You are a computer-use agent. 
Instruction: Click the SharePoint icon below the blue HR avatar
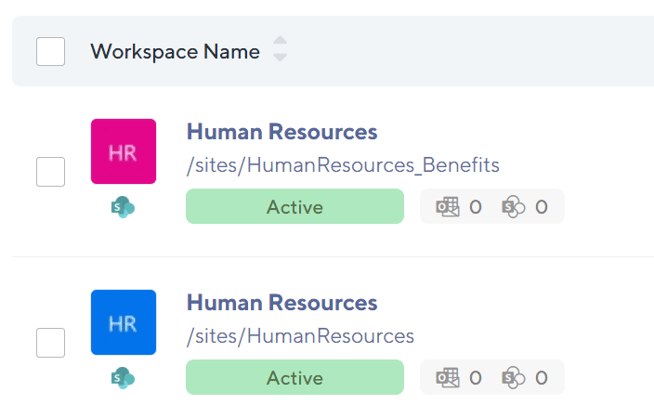point(123,378)
